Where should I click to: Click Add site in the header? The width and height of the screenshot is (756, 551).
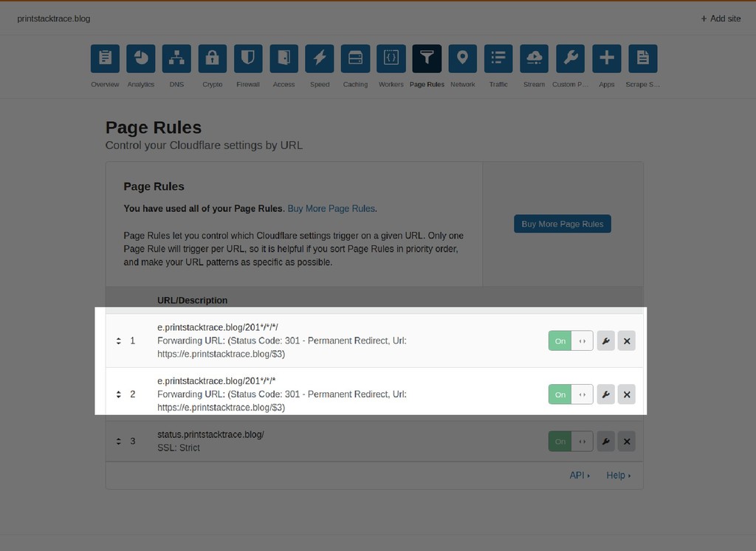[x=721, y=18]
